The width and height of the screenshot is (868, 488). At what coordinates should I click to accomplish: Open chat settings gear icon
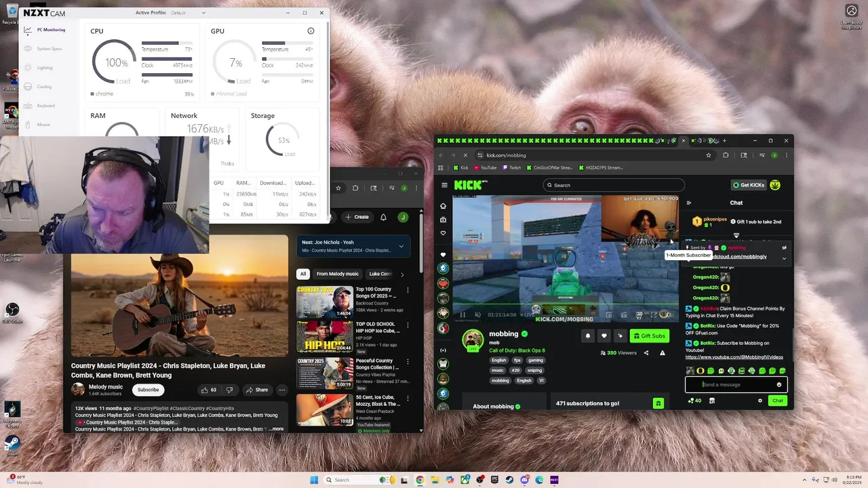click(759, 401)
